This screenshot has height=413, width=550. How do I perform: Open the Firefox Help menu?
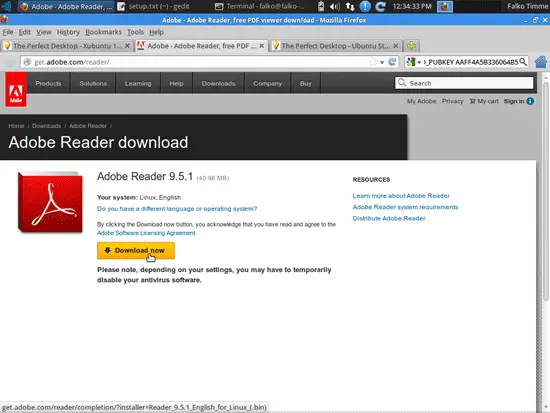click(156, 32)
